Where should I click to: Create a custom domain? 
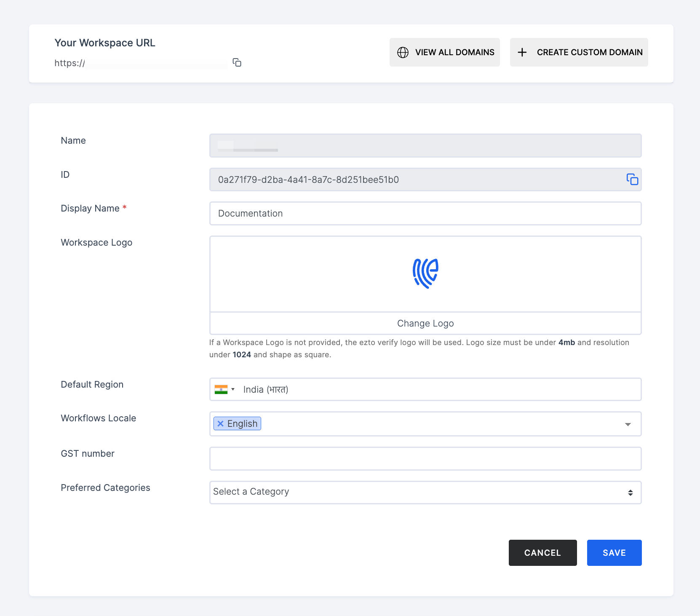pyautogui.click(x=579, y=52)
